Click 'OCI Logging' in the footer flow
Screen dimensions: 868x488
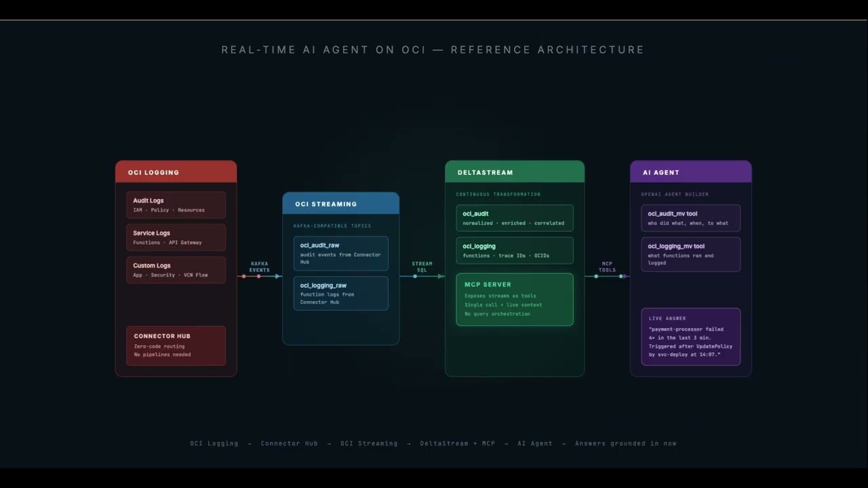click(214, 443)
